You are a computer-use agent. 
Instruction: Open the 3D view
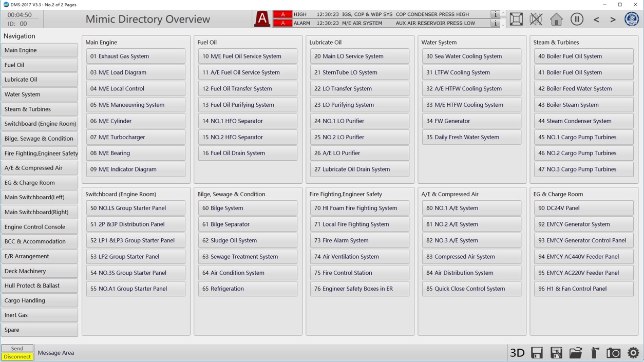517,353
